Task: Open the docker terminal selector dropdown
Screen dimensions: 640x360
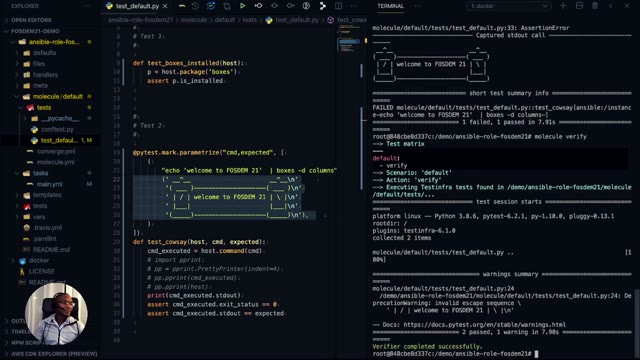Action: point(508,6)
